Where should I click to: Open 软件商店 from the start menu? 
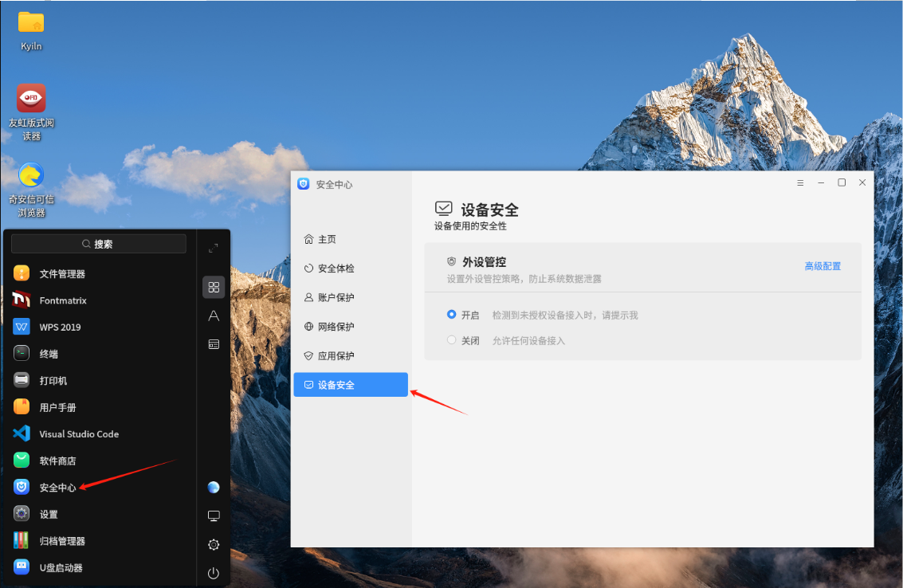(99, 461)
